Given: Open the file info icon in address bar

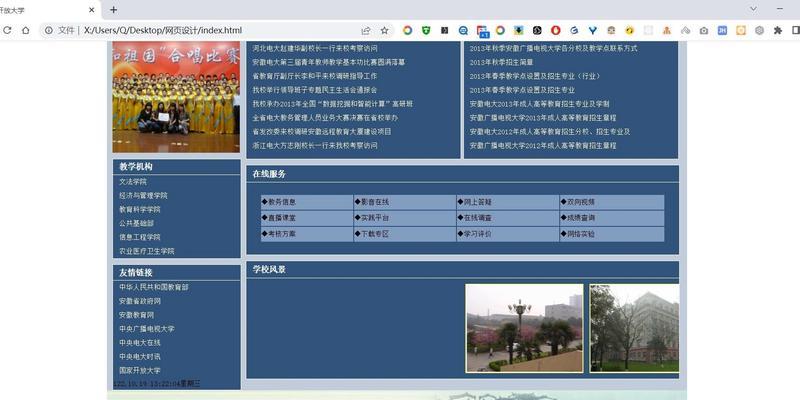Looking at the screenshot, I should click(49, 31).
